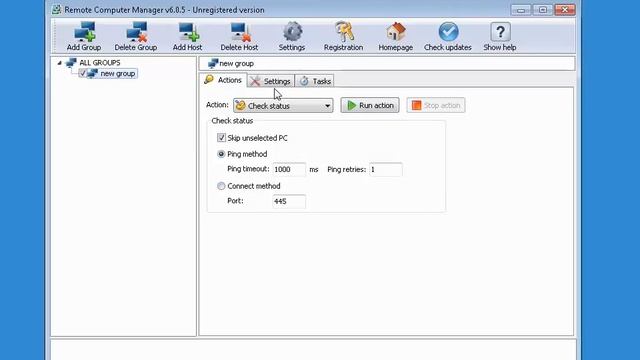
Task: Click the Port input field
Action: 289,201
